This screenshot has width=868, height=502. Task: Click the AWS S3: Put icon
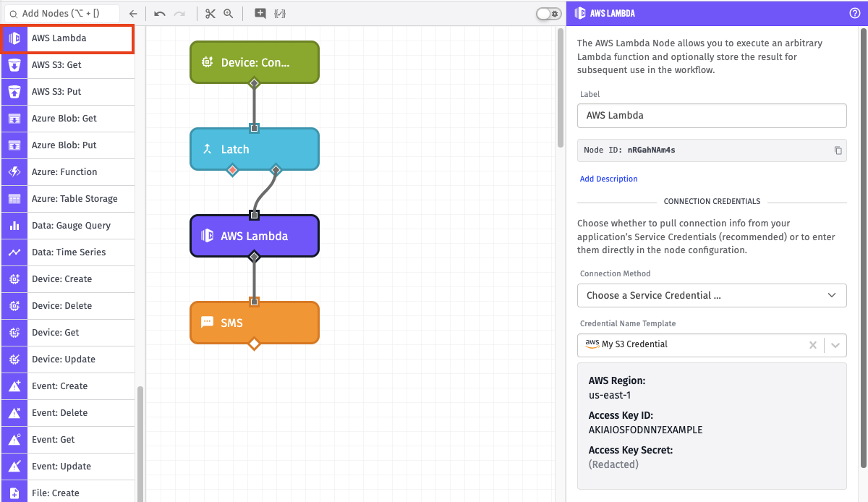coord(14,92)
